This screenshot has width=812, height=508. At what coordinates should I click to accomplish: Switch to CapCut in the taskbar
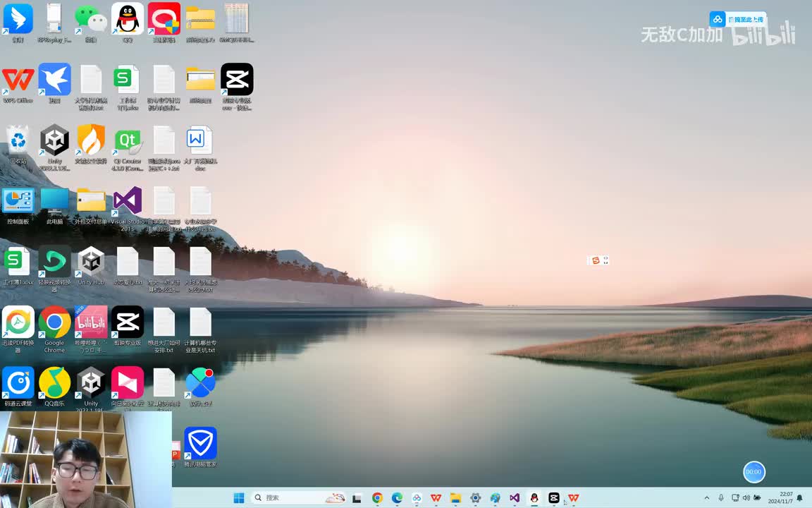tap(553, 497)
